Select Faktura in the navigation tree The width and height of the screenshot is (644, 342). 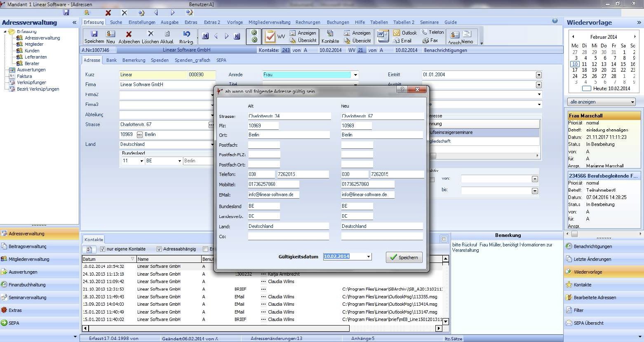pos(24,76)
